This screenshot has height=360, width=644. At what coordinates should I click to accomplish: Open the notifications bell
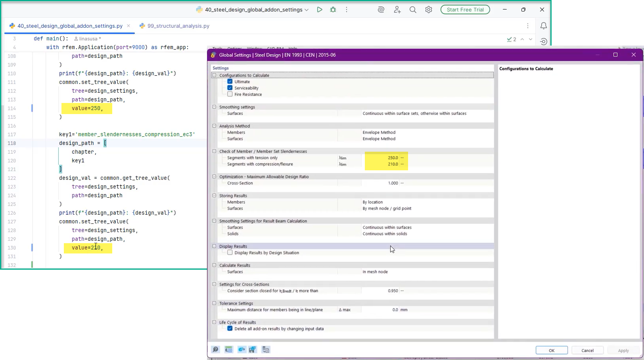pos(543,25)
